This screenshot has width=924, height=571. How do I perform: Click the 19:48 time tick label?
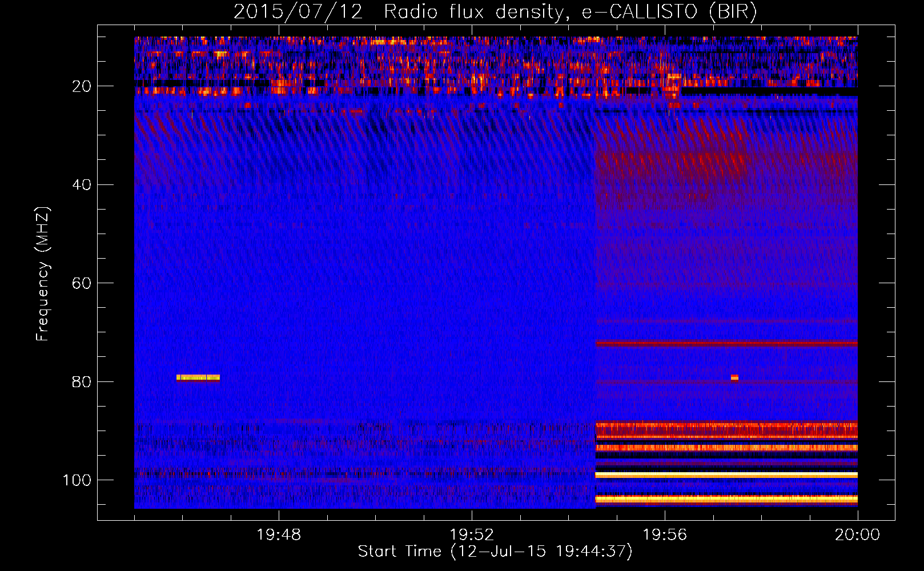click(x=279, y=535)
